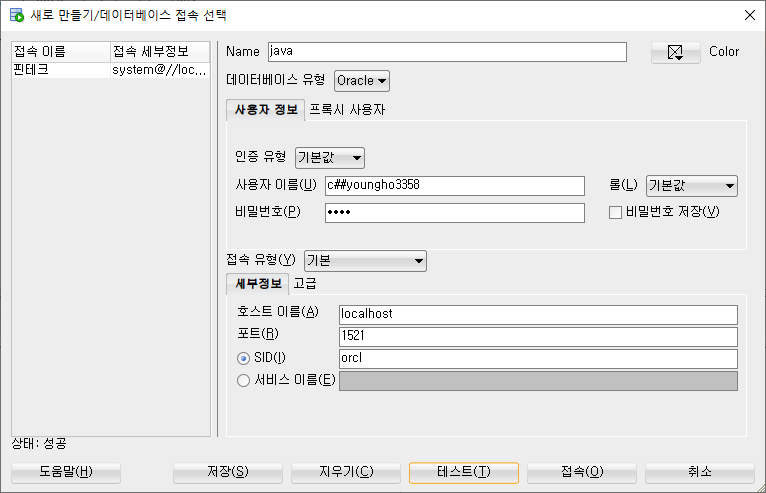Select the SID(I) radio button
This screenshot has height=493, width=766.
coord(243,359)
